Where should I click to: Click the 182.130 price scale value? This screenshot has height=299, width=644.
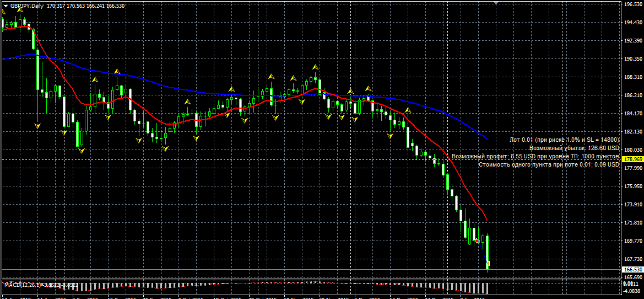(633, 132)
